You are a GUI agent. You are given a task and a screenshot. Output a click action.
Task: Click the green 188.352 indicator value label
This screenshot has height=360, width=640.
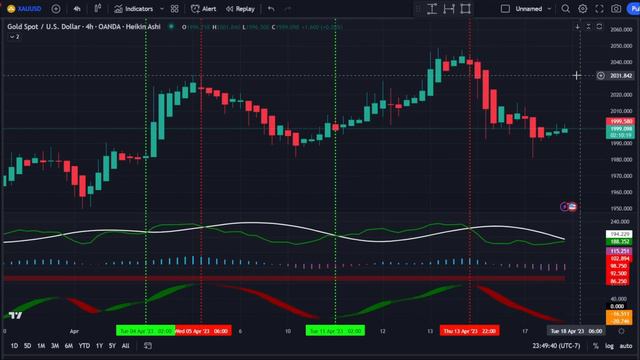(x=619, y=241)
